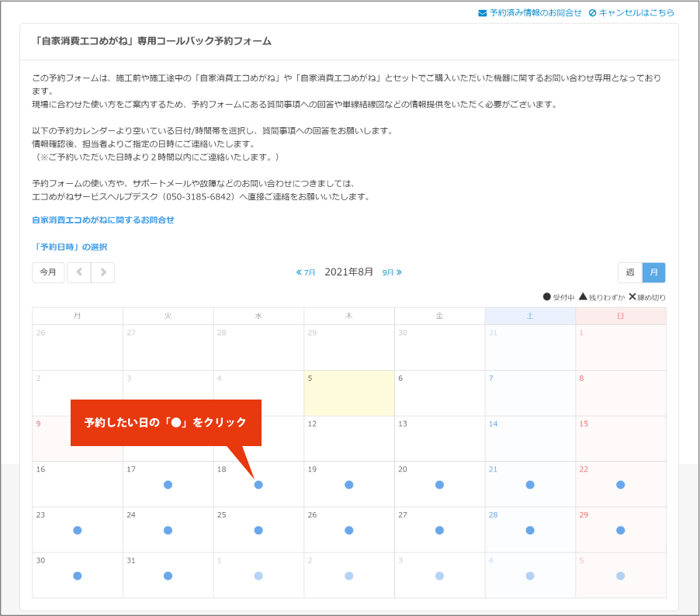Click the ▲残りわずか legend entry

[601, 297]
